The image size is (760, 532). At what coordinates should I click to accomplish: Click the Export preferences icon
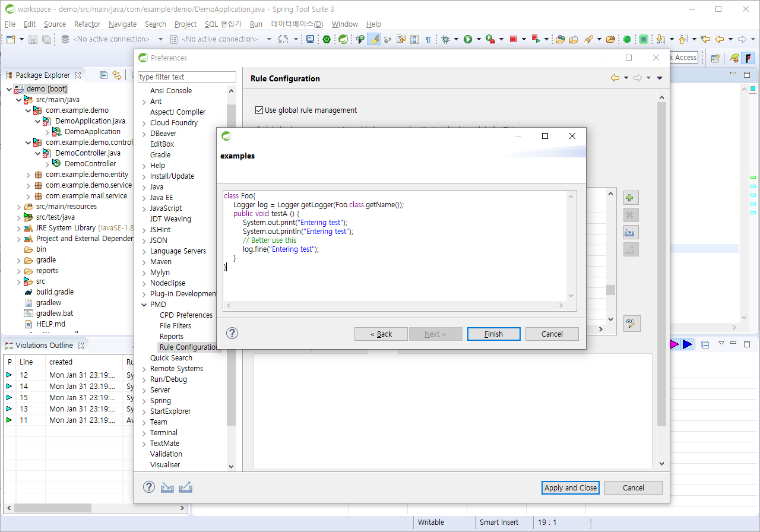[x=186, y=487]
